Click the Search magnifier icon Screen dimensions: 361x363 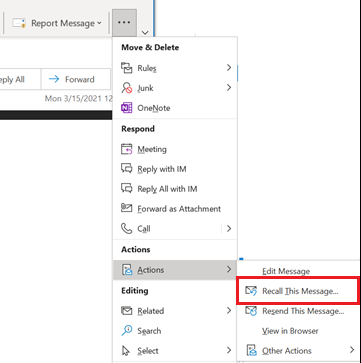click(127, 331)
